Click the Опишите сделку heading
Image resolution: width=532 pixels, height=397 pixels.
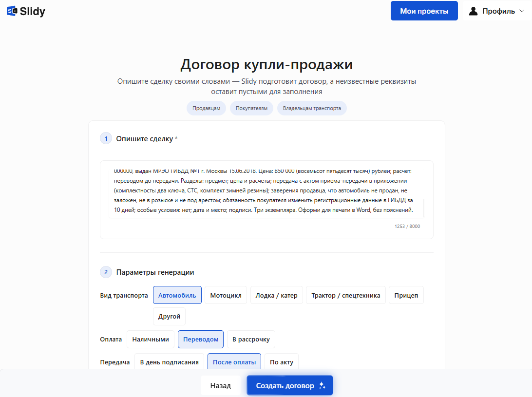click(x=145, y=138)
